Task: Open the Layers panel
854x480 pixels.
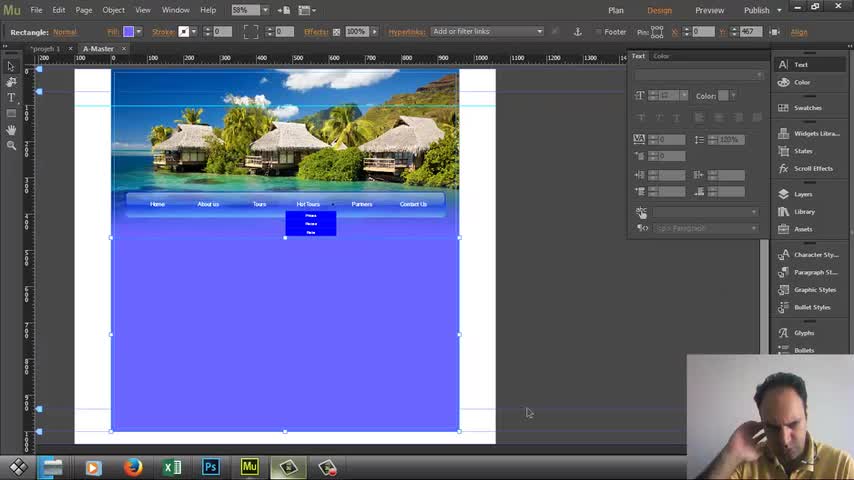Action: click(803, 194)
